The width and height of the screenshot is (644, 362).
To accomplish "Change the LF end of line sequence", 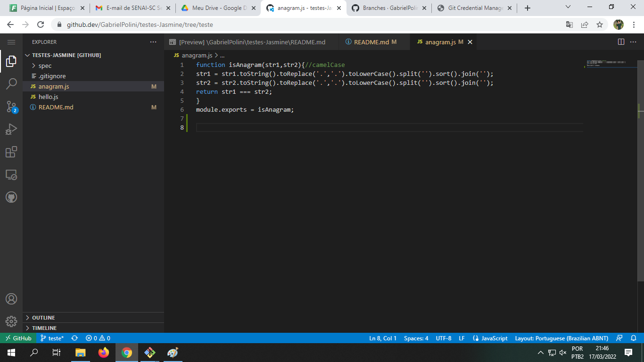I will [462, 338].
